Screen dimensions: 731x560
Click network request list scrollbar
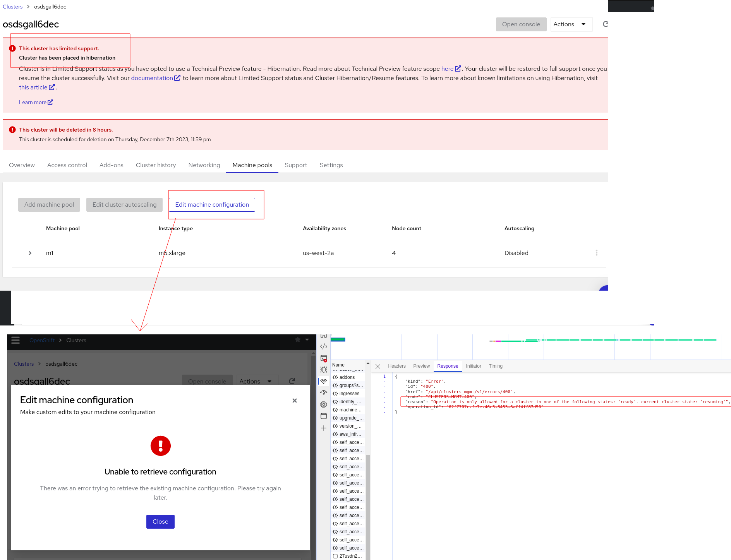tap(368, 507)
